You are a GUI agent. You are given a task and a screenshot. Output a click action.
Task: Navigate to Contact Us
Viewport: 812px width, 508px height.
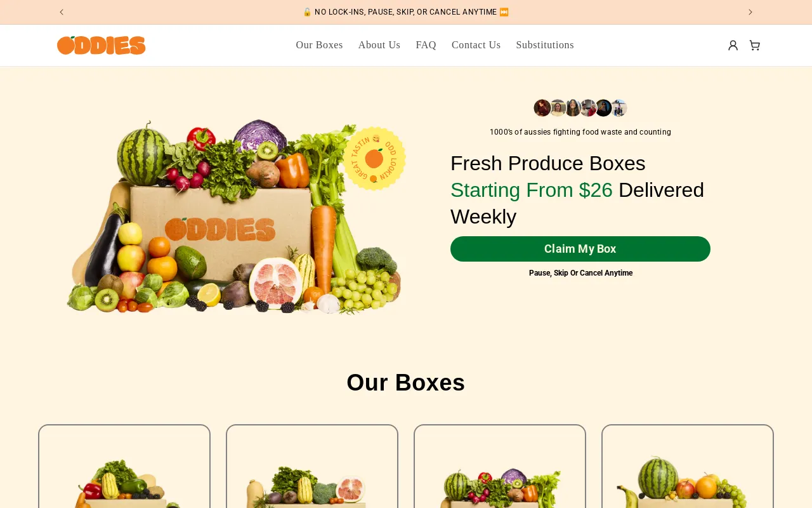476,45
